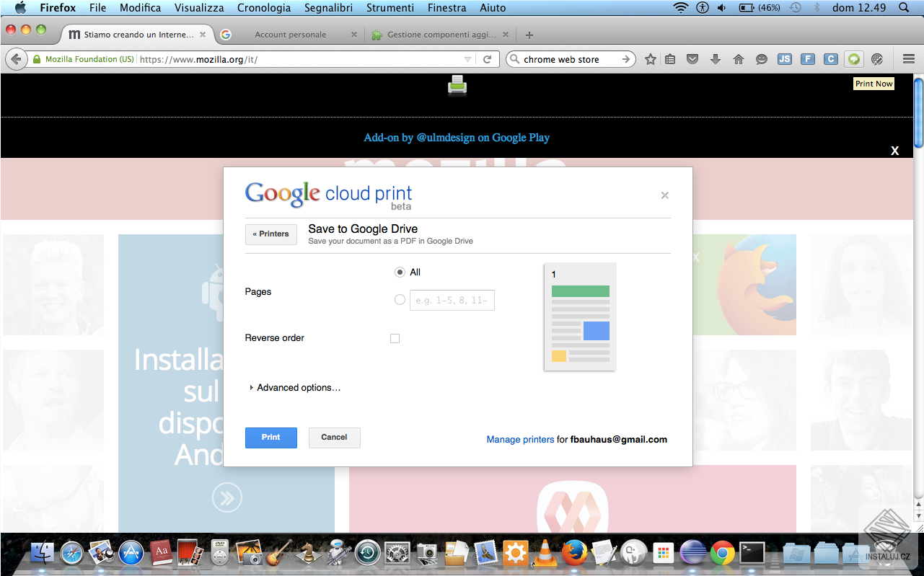Open Time Machine from the dock
Image resolution: width=924 pixels, height=576 pixels.
tap(367, 553)
